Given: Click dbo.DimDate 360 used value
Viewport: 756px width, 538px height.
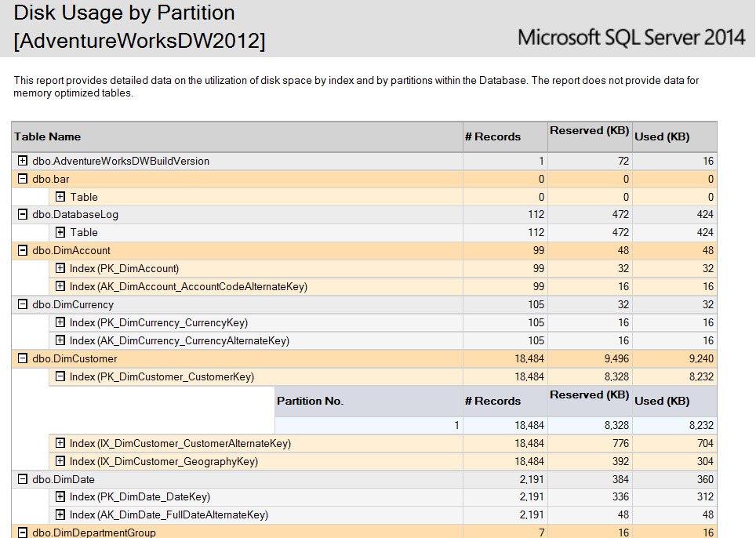Looking at the screenshot, I should (x=705, y=479).
